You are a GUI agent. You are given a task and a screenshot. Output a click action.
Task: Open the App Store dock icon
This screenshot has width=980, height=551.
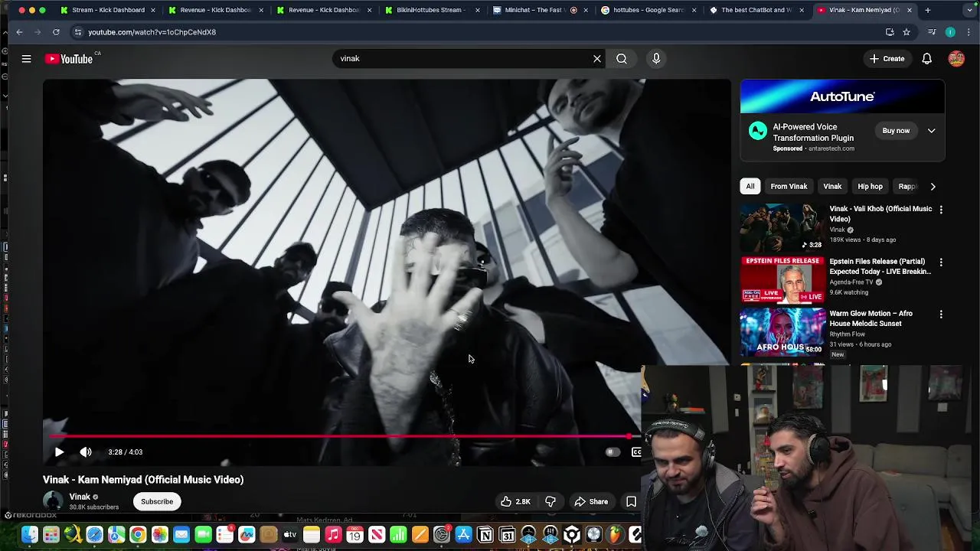pyautogui.click(x=463, y=535)
